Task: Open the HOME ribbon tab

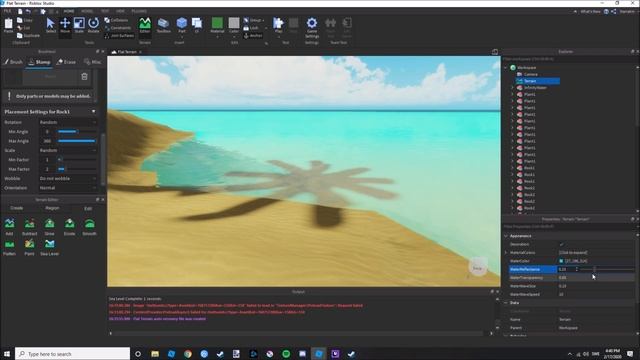Action: (x=69, y=11)
